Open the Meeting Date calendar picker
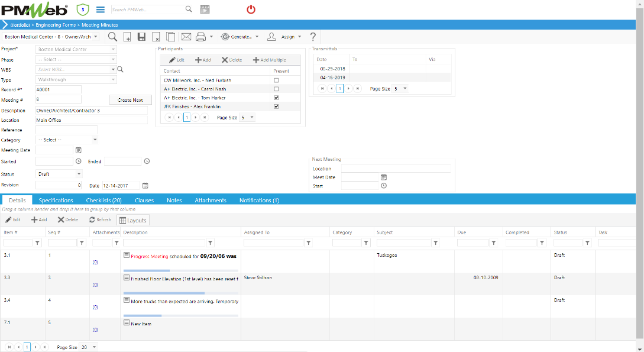Screen dimensions: 644x352 pyautogui.click(x=79, y=150)
